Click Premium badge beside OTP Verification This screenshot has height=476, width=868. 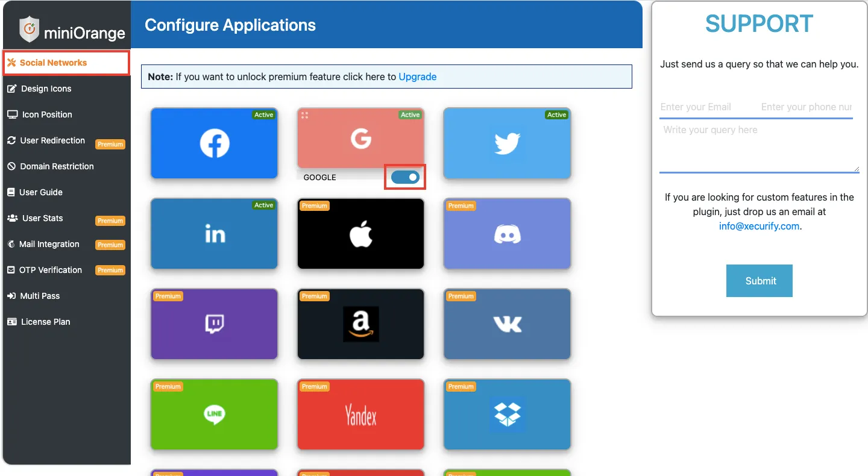tap(110, 270)
